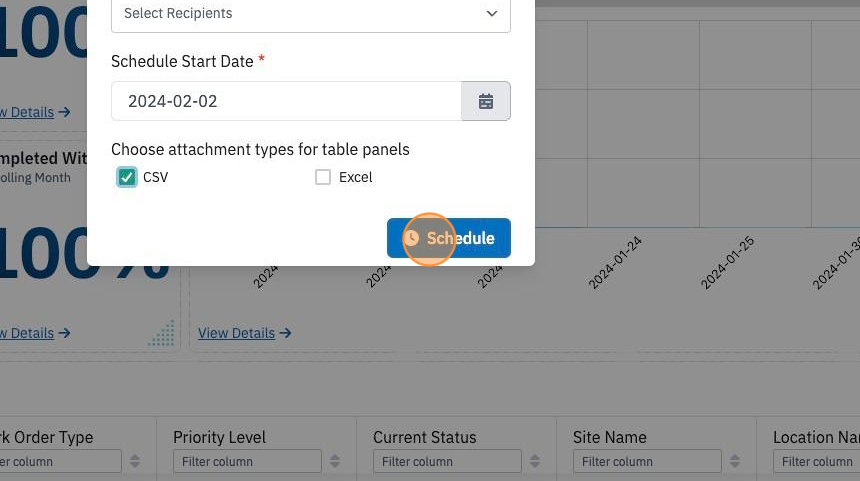Click sort arrows beside Work Order Type filter
The image size is (860, 481).
click(135, 461)
